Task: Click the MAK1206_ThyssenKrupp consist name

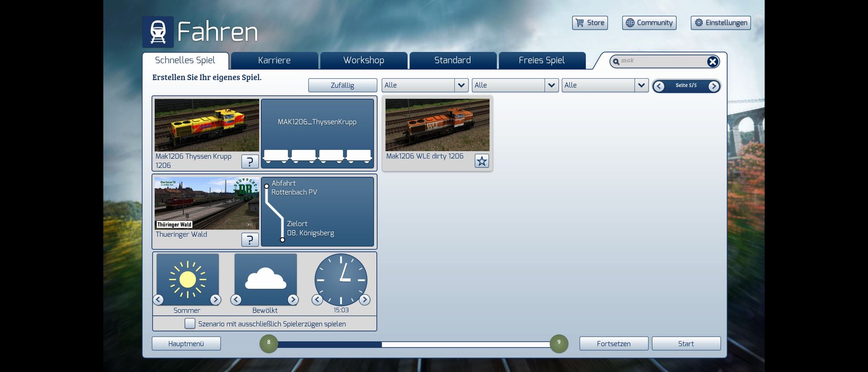Action: [x=317, y=122]
